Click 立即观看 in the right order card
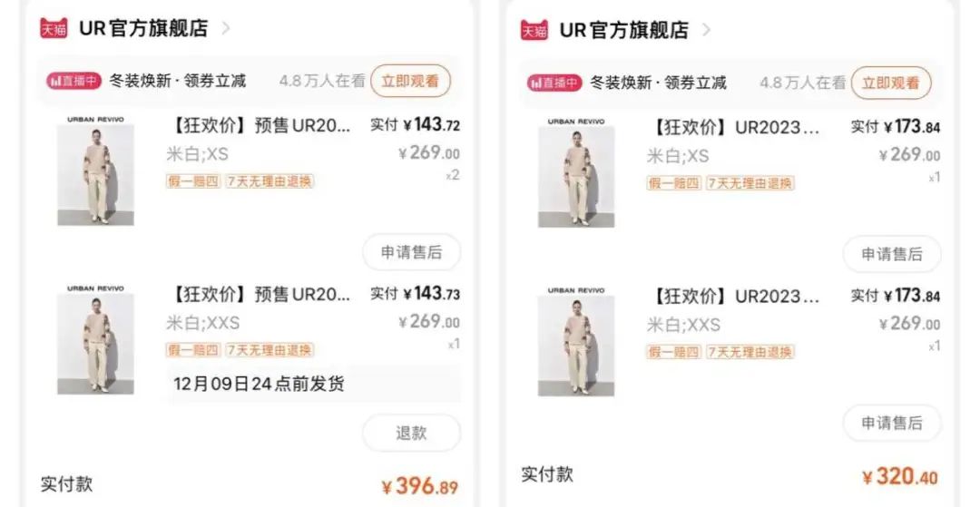Screen dimensions: 980x507 pos(891,83)
